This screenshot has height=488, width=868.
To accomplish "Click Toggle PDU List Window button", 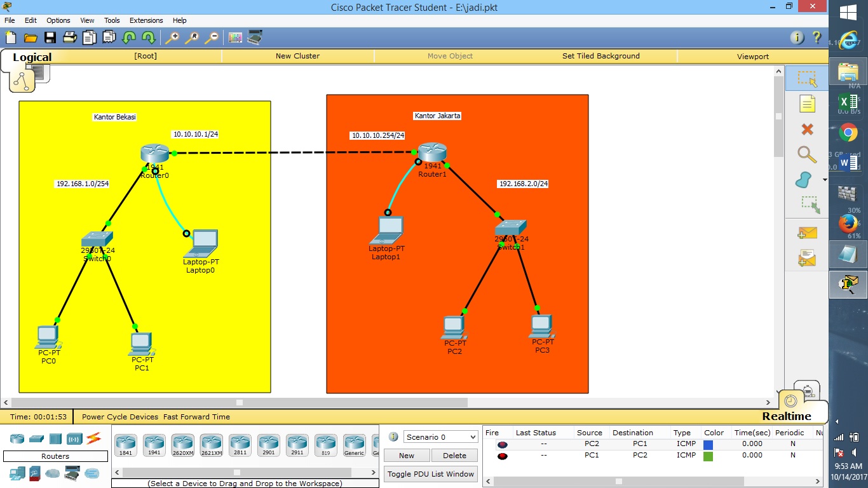I will (x=431, y=473).
